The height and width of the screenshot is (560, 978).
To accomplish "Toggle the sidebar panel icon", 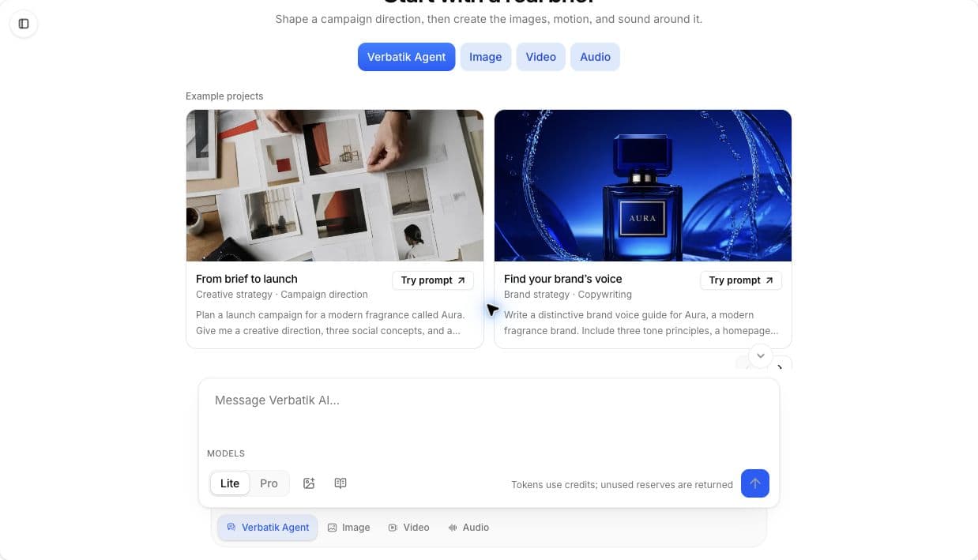I will [x=24, y=24].
